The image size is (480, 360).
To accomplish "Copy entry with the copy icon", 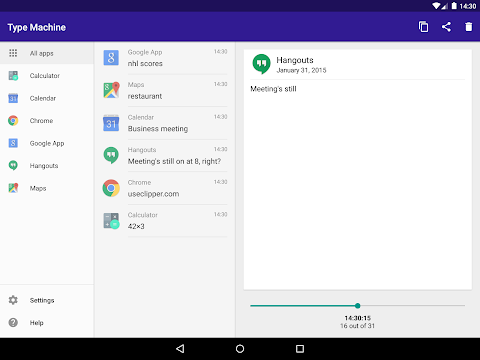I will [423, 27].
